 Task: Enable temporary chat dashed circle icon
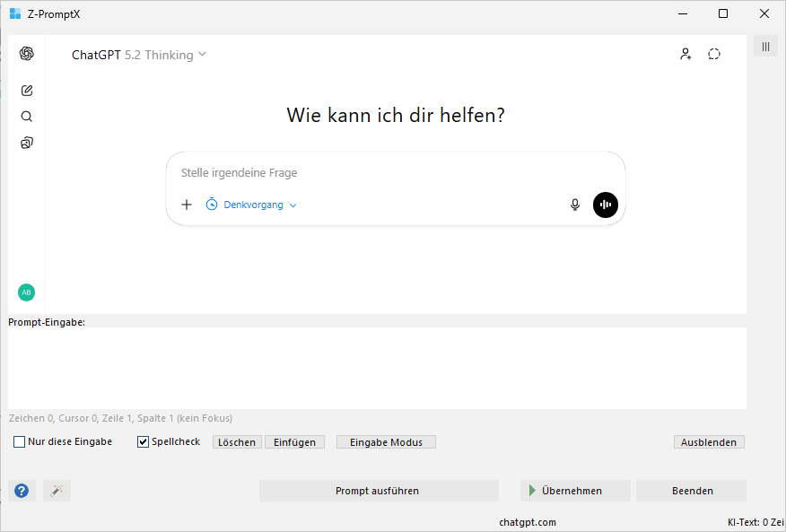coord(714,55)
